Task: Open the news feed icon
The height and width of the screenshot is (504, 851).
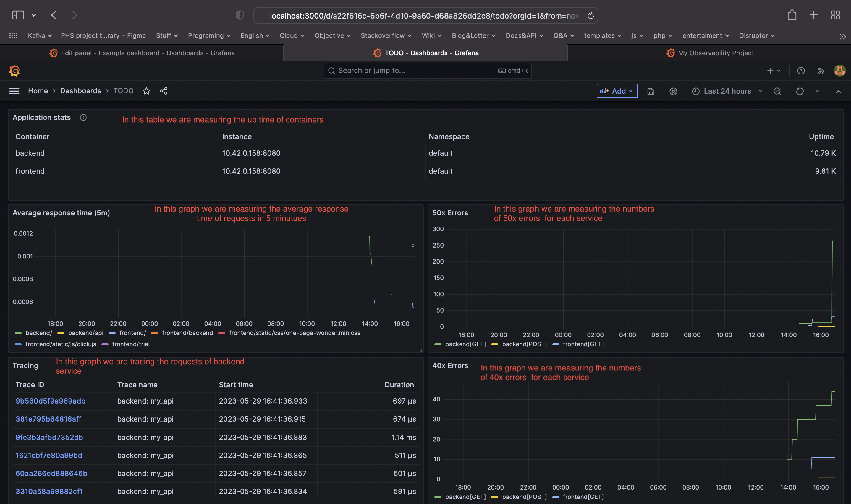Action: 821,71
